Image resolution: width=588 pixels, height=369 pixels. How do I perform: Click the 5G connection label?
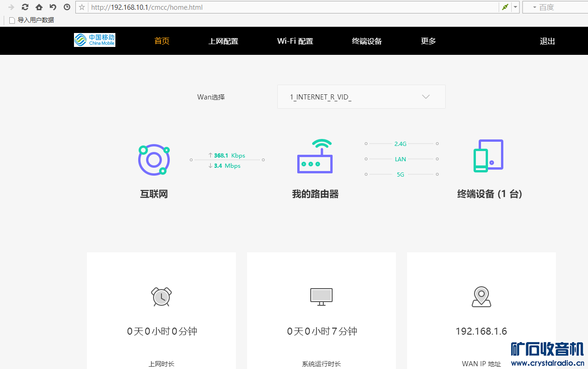(x=401, y=175)
